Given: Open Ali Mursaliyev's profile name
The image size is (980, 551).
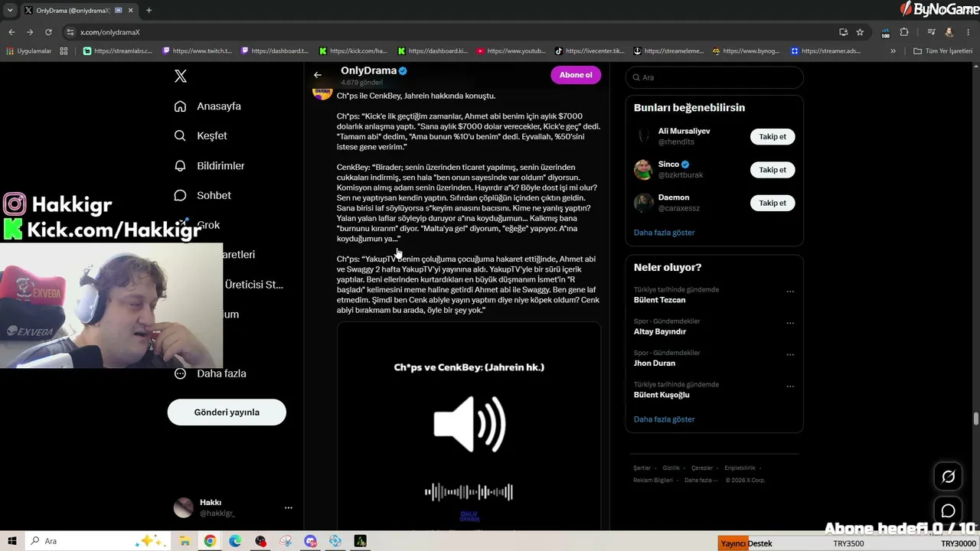Looking at the screenshot, I should (x=684, y=131).
